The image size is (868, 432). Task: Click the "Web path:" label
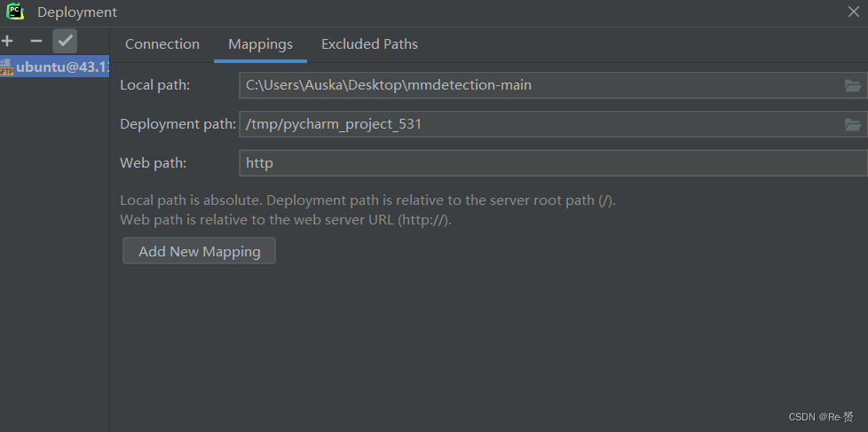pyautogui.click(x=153, y=163)
